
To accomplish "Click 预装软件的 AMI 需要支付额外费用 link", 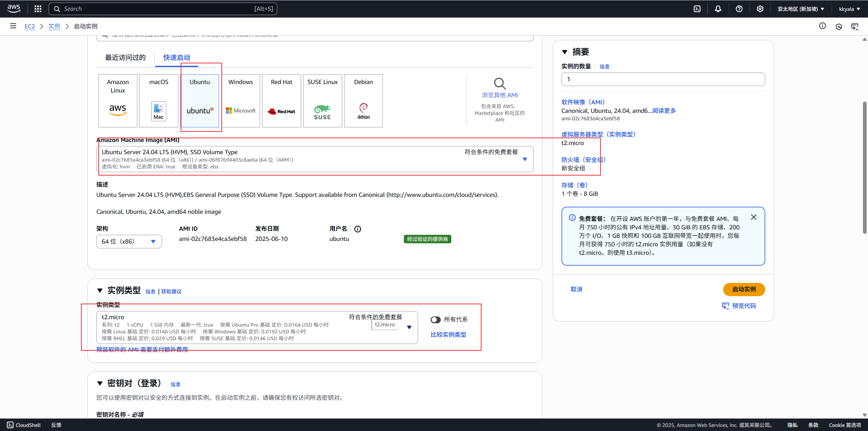I will (142, 350).
